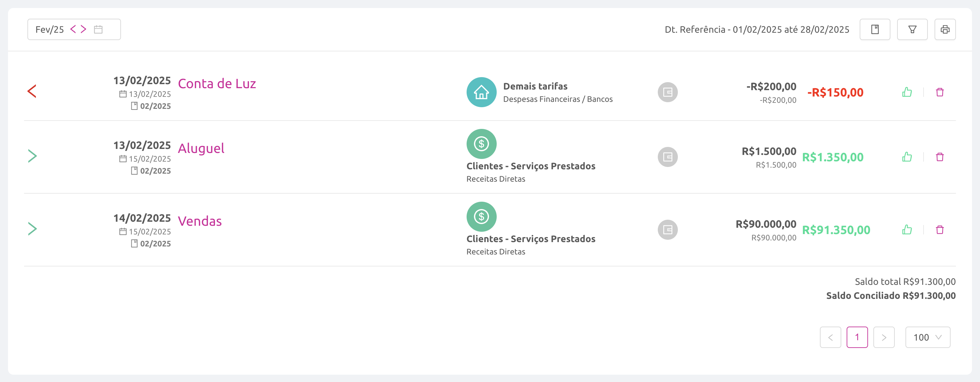Viewport: 980px width, 382px height.
Task: Delete the Conta de Luz entry
Action: [x=939, y=92]
